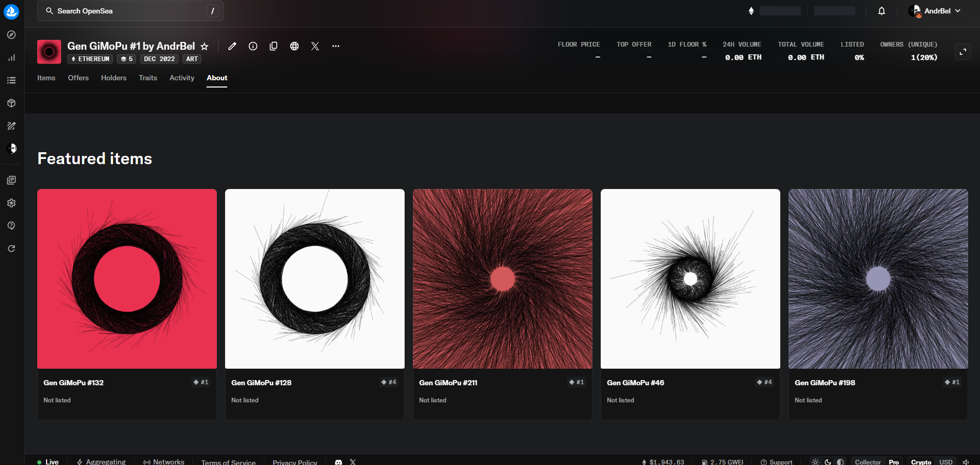980x465 pixels.
Task: Open the Gen GiMoPu #211 red artwork thumbnail
Action: point(502,279)
